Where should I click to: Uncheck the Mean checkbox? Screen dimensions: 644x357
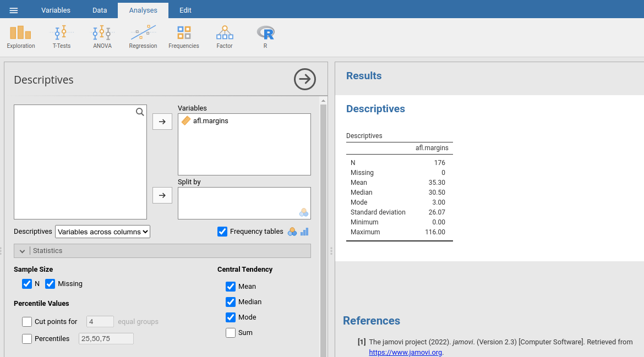231,287
